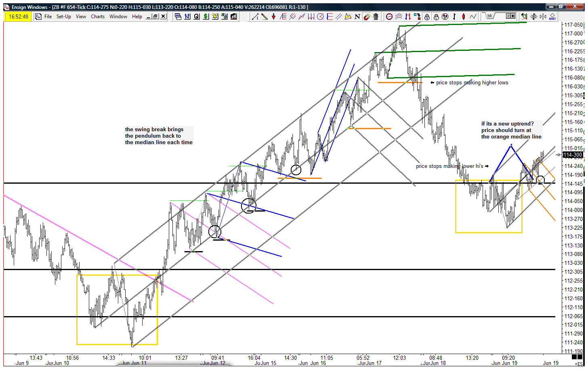Select the trend line draw tool
This screenshot has width=588, height=369.
tap(255, 17)
